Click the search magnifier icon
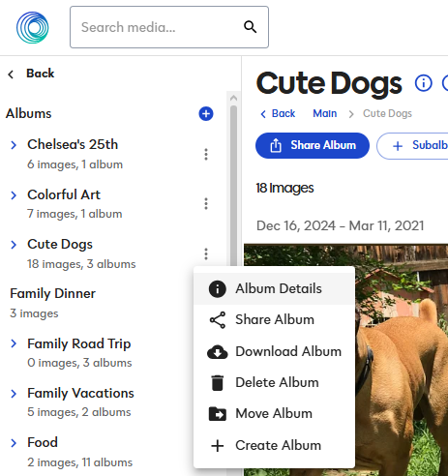448x476 pixels. (x=250, y=27)
